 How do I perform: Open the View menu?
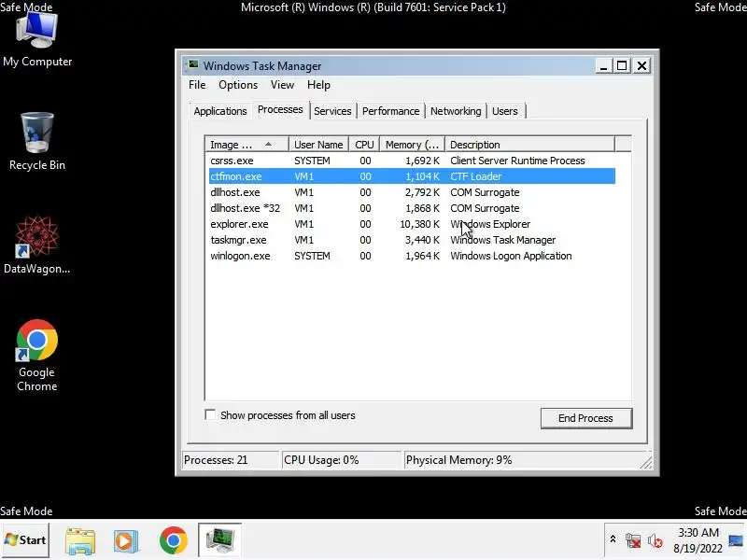click(282, 85)
